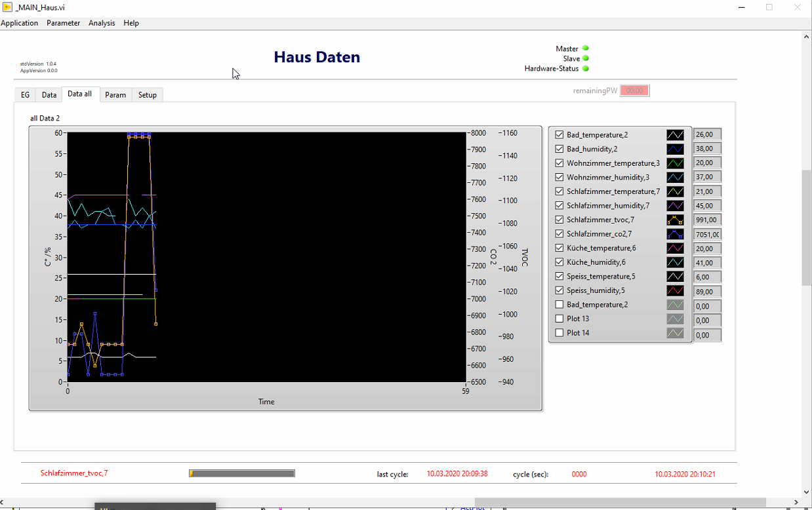The image size is (812, 510).
Task: Toggle Speiss_humidity,5 checkbox
Action: 559,290
